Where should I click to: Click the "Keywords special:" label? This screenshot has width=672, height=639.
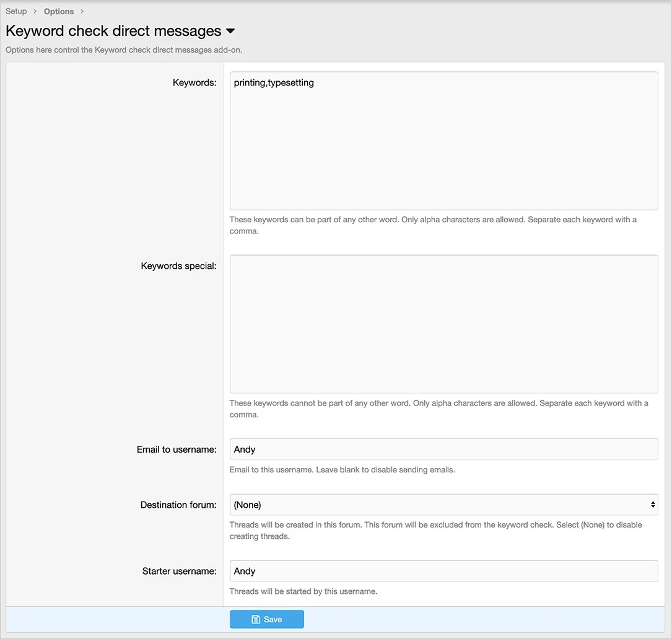tap(178, 266)
